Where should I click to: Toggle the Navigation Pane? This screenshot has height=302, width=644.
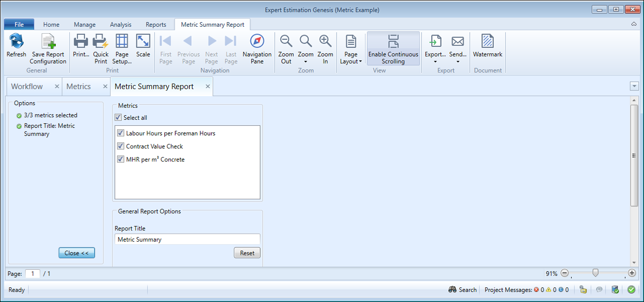257,42
